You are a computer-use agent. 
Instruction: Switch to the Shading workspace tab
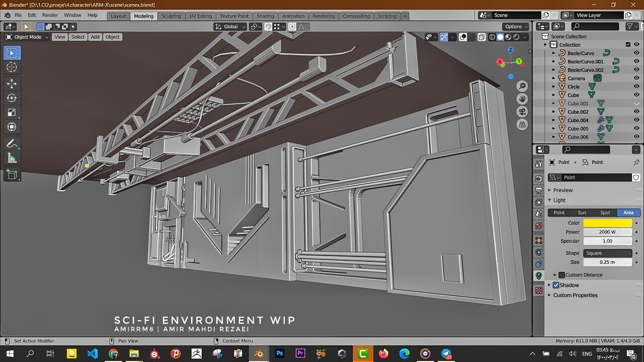(x=265, y=16)
